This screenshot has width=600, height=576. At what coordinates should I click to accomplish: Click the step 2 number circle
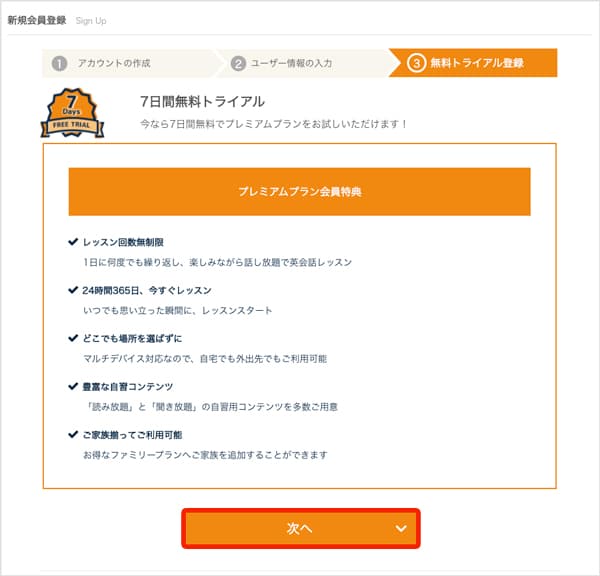238,64
